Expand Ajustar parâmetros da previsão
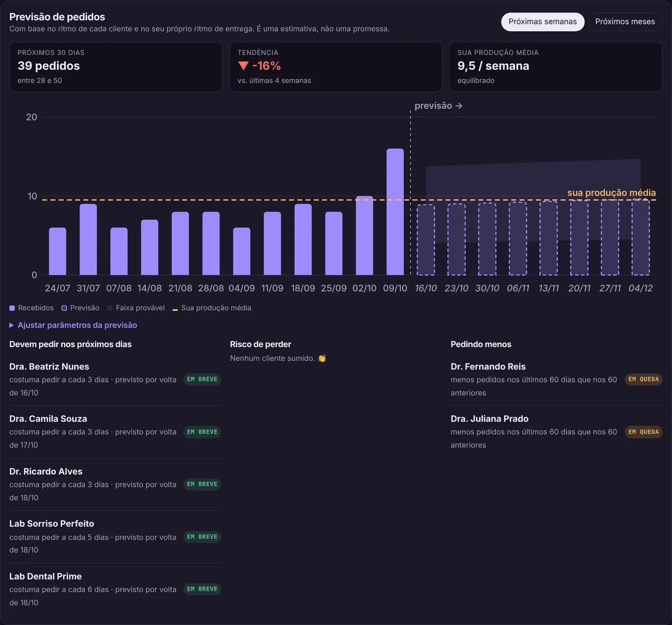672x625 pixels. click(73, 325)
